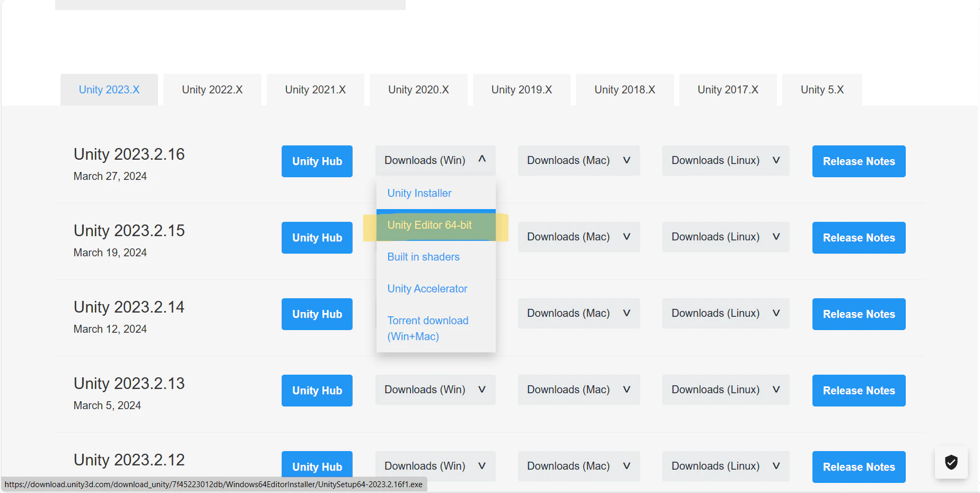The width and height of the screenshot is (980, 493).
Task: View Release Notes for Unity 2023.2.13
Action: click(x=859, y=391)
